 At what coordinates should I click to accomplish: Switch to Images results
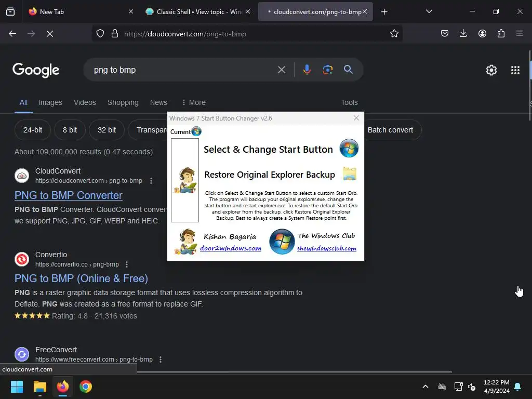(x=50, y=102)
